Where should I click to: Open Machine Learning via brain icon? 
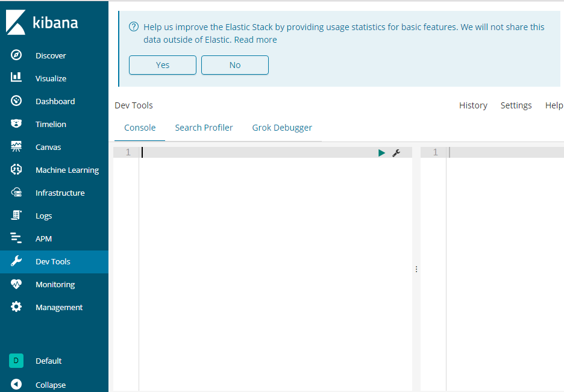click(x=16, y=169)
